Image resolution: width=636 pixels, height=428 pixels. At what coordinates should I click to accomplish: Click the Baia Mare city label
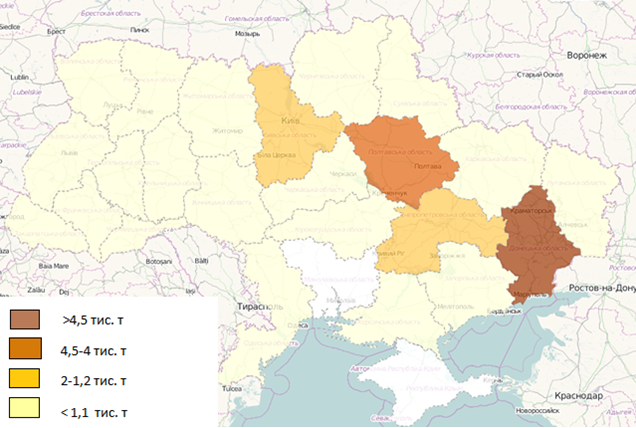(52, 267)
